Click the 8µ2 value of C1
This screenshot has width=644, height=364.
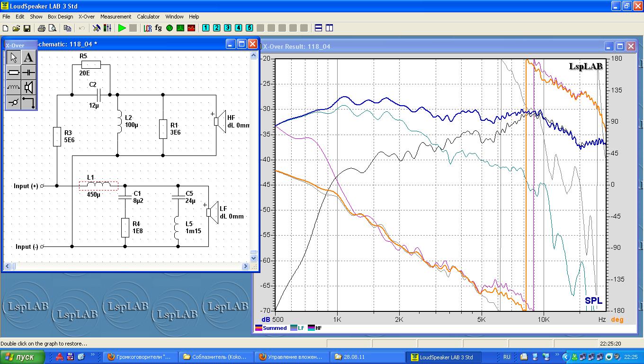point(138,200)
